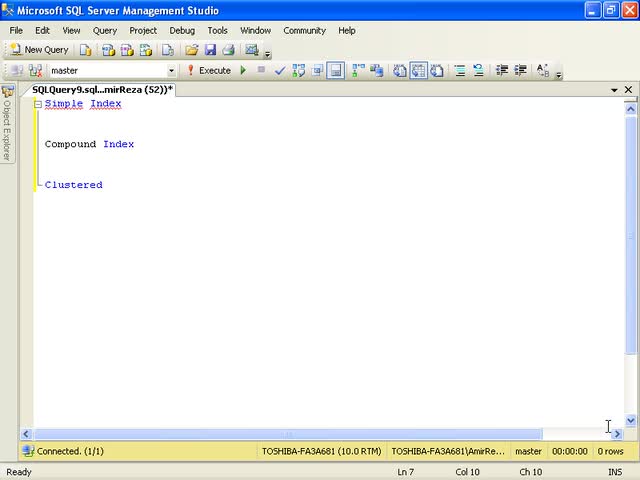Click the Clustered keyword in the editor
Image resolution: width=640 pixels, height=480 pixels.
coord(73,185)
